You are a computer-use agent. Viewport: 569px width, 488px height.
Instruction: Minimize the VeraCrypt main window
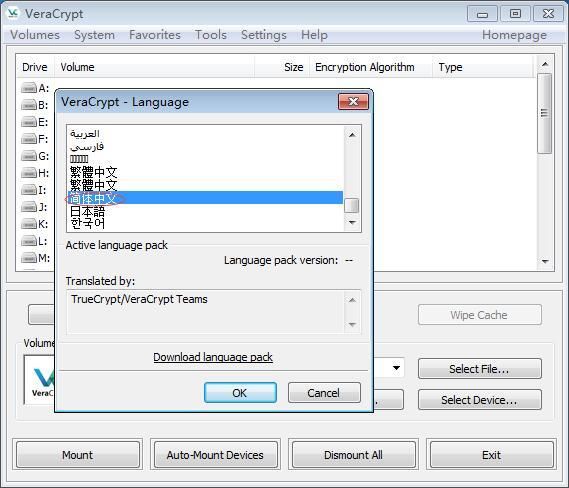coord(482,15)
